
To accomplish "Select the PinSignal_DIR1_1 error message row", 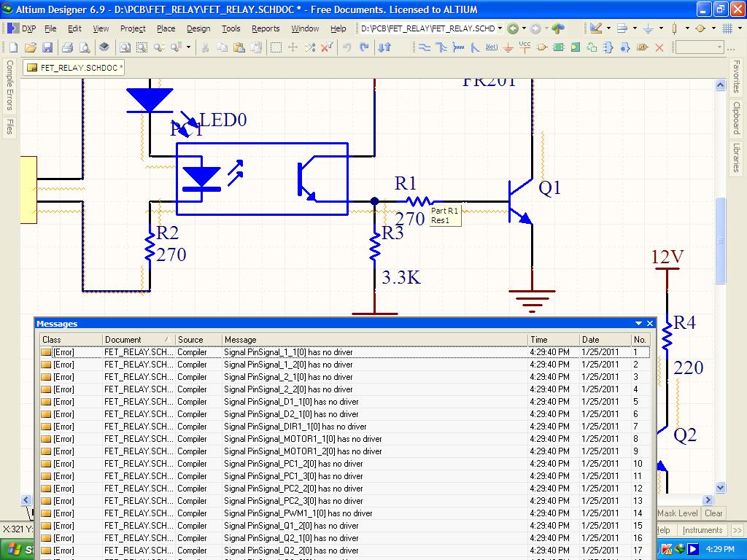I will click(x=295, y=427).
